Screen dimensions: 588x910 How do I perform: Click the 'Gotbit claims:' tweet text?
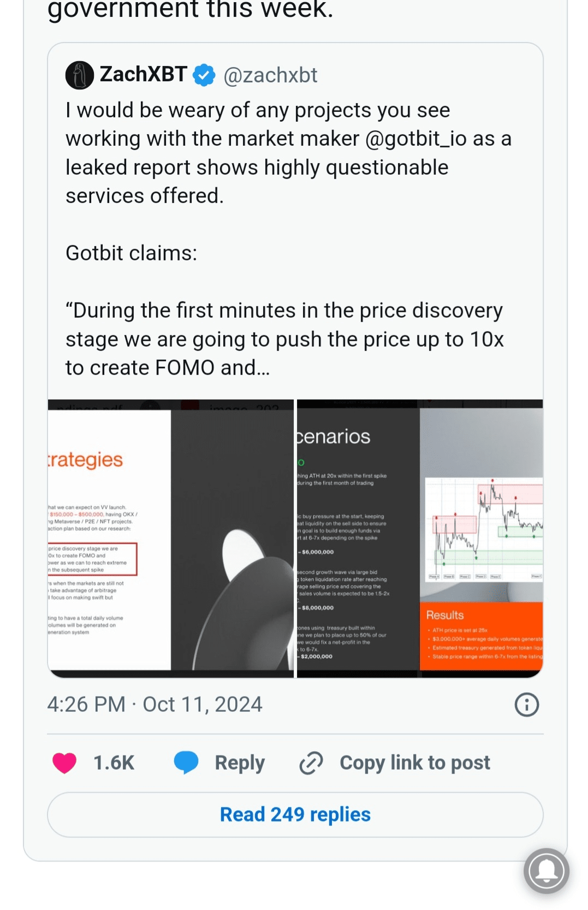[131, 253]
